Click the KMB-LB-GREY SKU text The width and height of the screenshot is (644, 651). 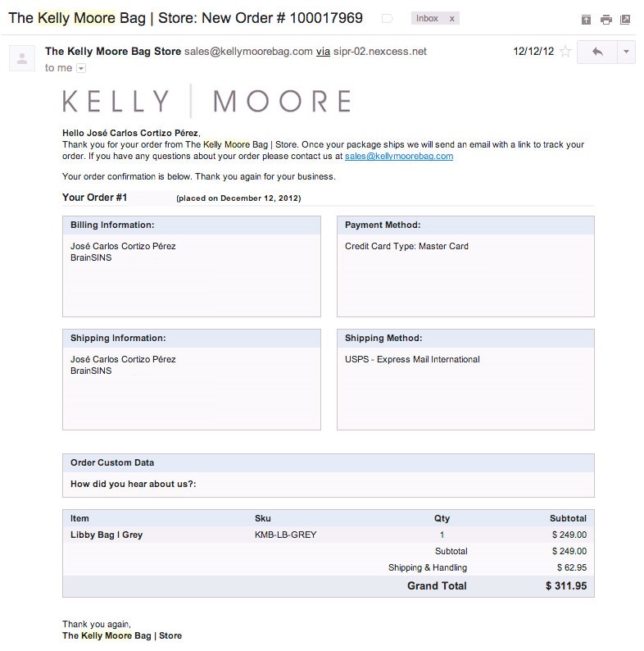[x=286, y=535]
